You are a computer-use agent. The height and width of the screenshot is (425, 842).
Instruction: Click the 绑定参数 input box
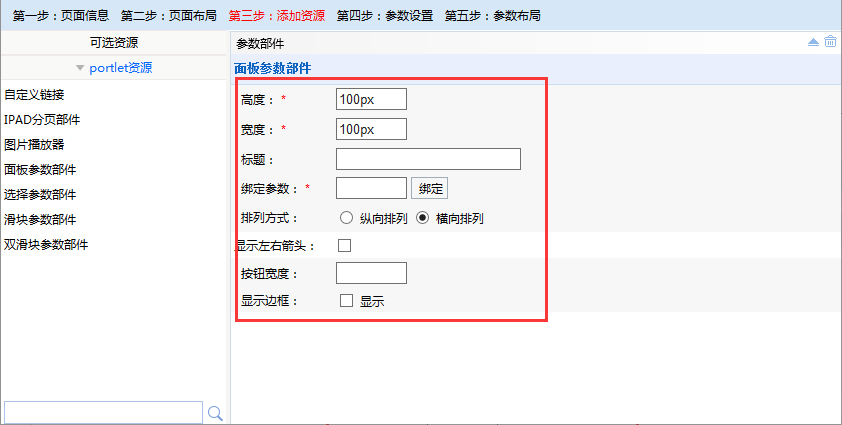pyautogui.click(x=371, y=188)
